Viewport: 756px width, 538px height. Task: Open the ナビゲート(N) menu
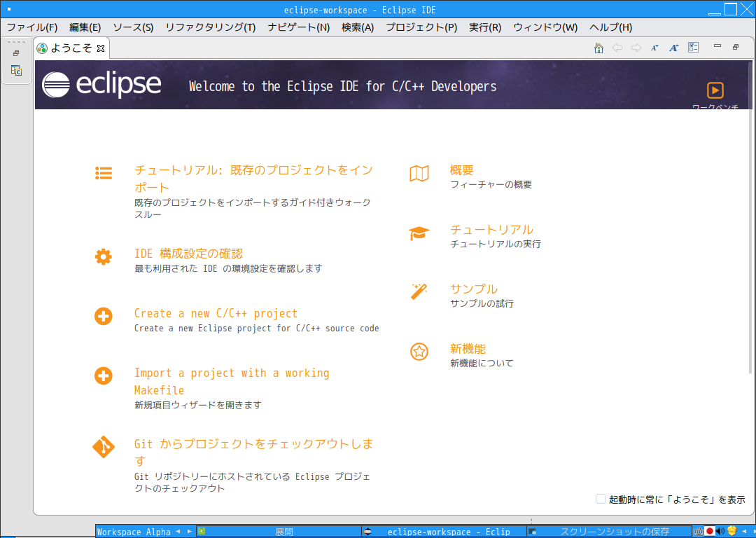click(x=298, y=27)
